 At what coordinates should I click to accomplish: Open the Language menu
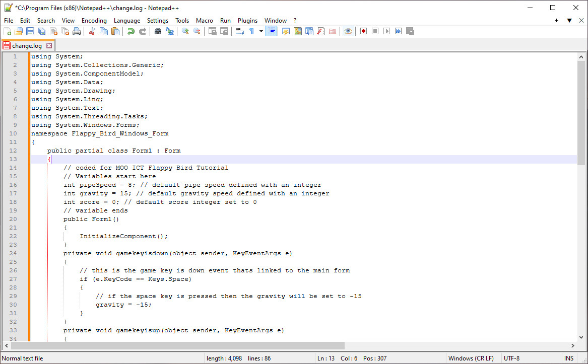click(x=127, y=21)
